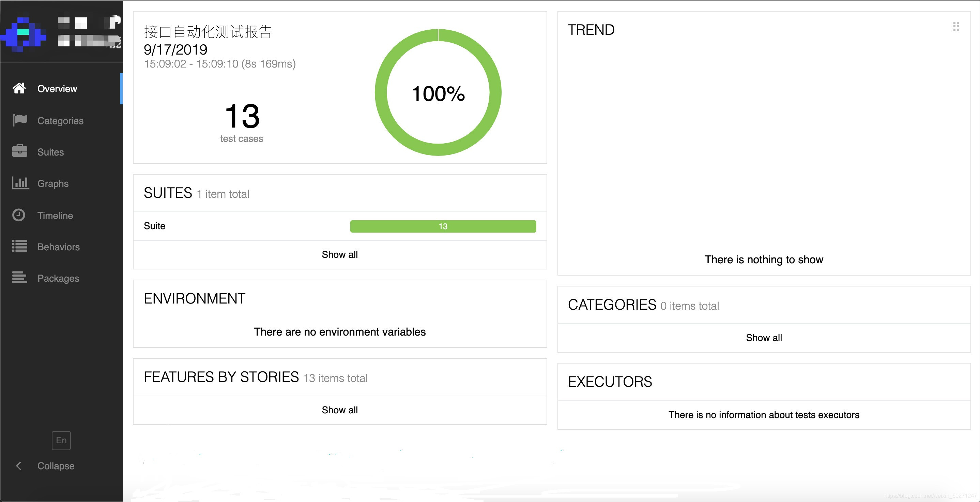Click 'no information about tests executors' message
Viewport: 980px width, 502px height.
[764, 415]
